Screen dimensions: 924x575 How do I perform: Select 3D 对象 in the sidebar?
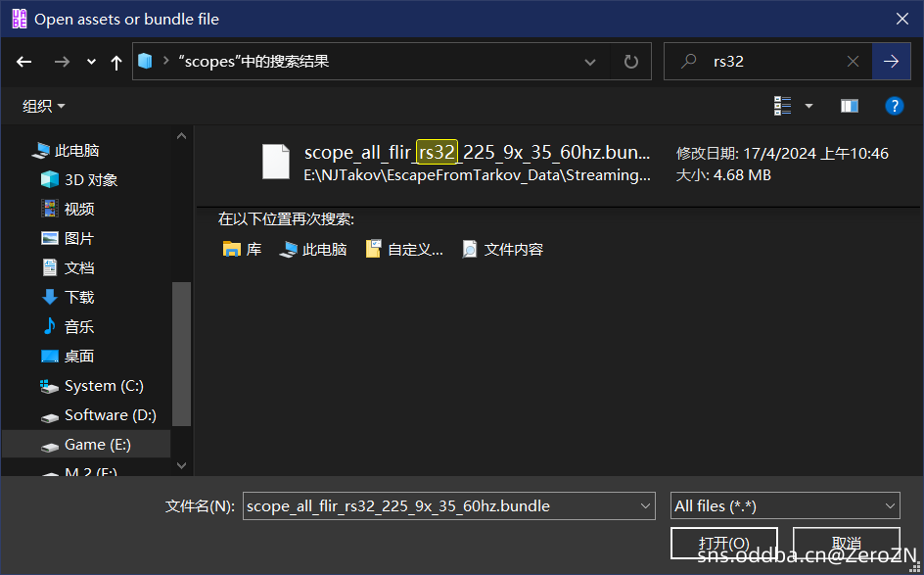[x=90, y=180]
